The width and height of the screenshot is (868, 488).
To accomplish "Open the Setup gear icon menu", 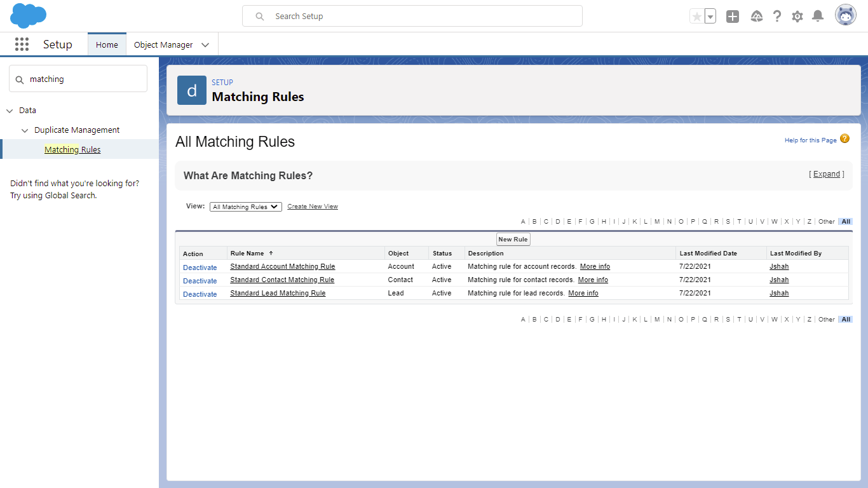I will point(797,17).
